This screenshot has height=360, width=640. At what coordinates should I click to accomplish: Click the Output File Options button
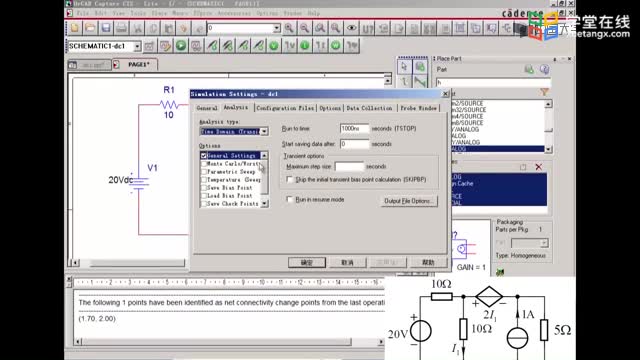(409, 201)
